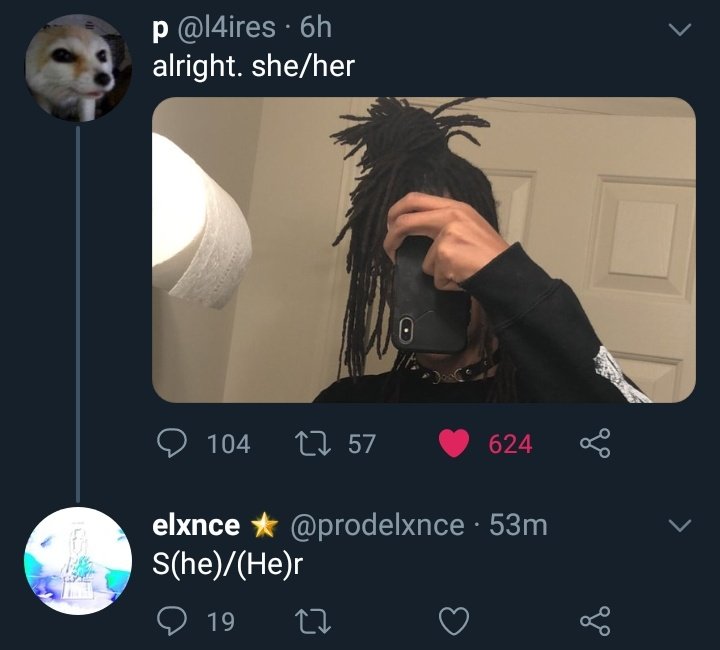This screenshot has width=720, height=650.
Task: Retweet the tweet with 57 retweets
Action: point(312,444)
